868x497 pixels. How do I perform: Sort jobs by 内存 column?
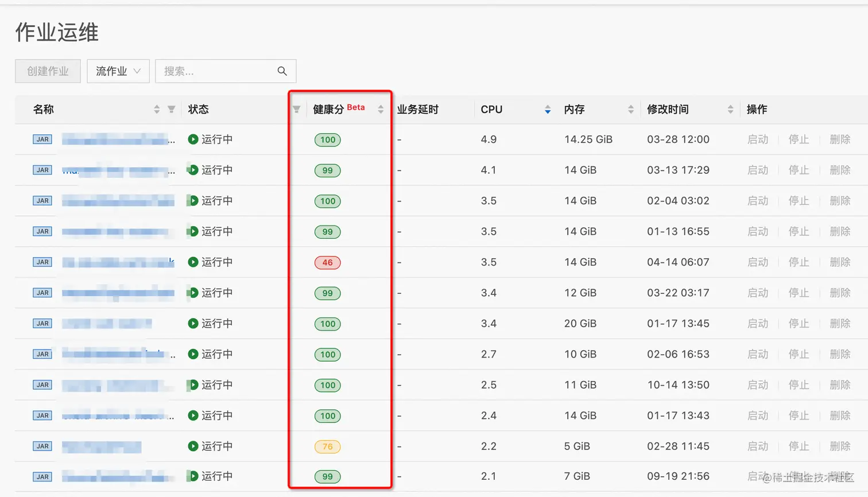coord(631,109)
